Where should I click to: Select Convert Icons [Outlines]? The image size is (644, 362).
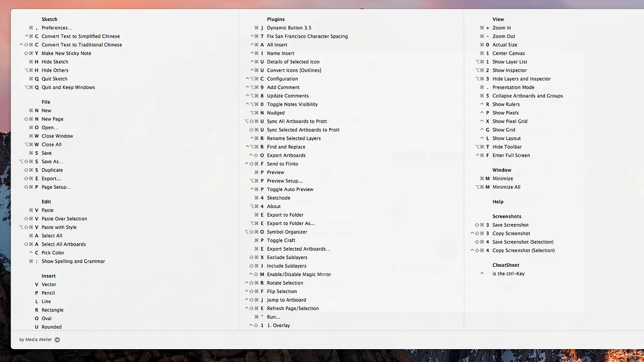(x=294, y=70)
